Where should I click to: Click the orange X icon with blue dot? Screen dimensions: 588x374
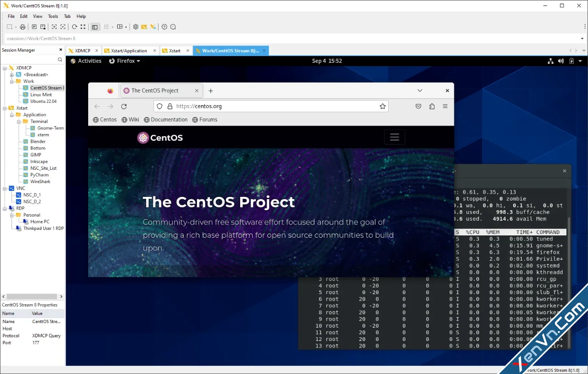[153, 27]
